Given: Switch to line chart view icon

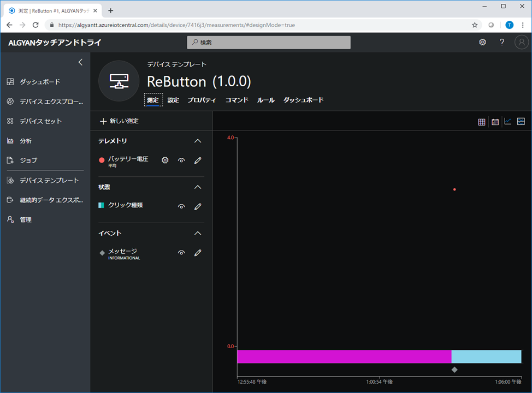Looking at the screenshot, I should point(508,121).
